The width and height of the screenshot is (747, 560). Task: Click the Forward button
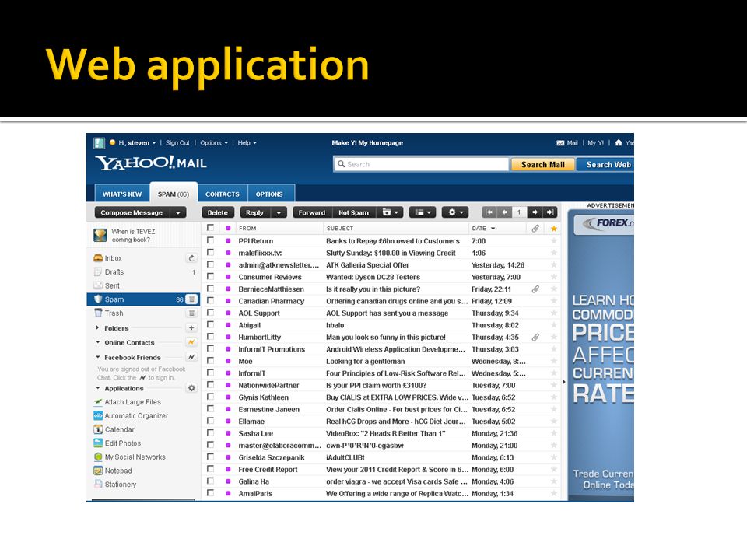(x=312, y=213)
